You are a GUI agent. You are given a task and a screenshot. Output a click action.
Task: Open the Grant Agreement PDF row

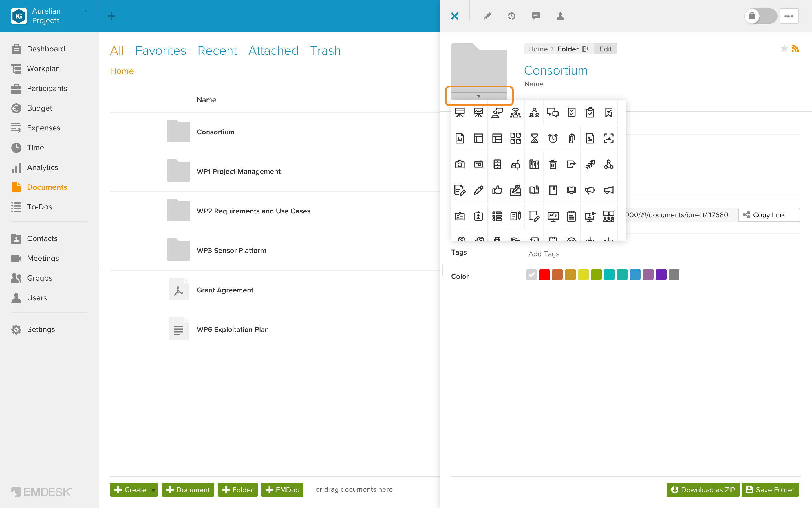(274, 290)
